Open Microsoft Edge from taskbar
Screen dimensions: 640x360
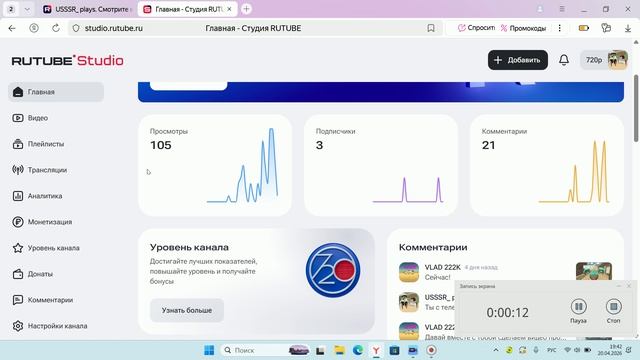tap(358, 350)
